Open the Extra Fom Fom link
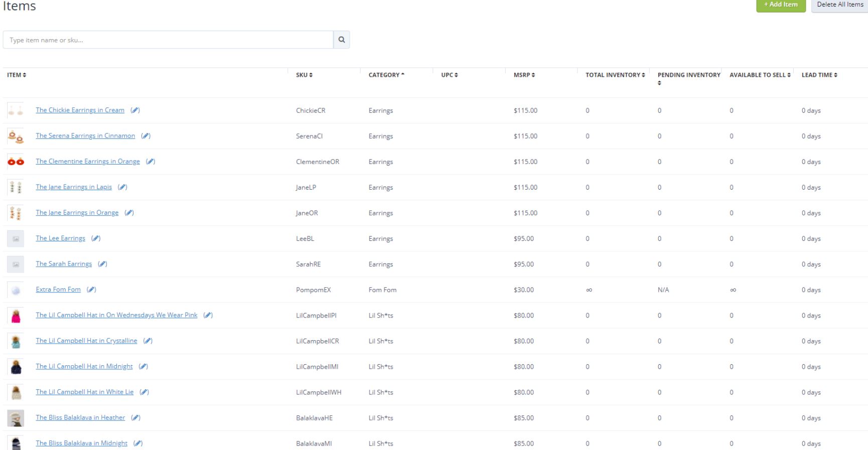 58,289
